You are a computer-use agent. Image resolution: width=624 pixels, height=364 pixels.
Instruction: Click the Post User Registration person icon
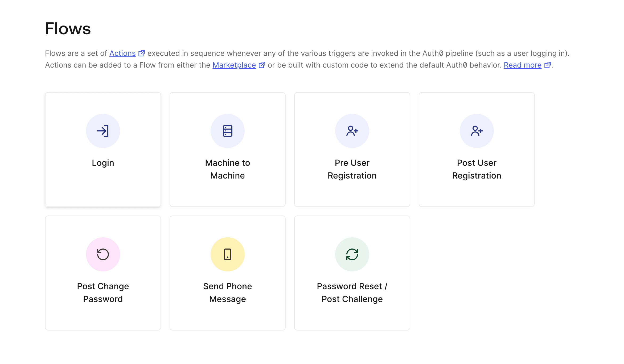477,131
